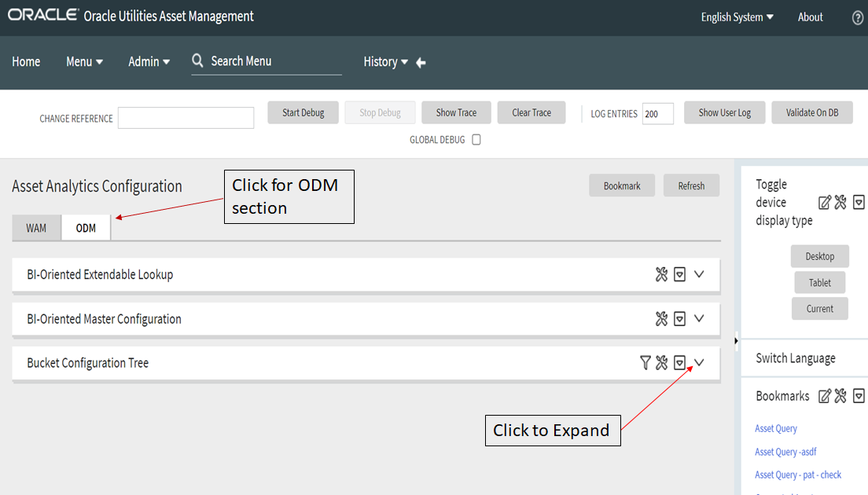
Task: Enable the Global Debug checkbox
Action: (x=476, y=138)
